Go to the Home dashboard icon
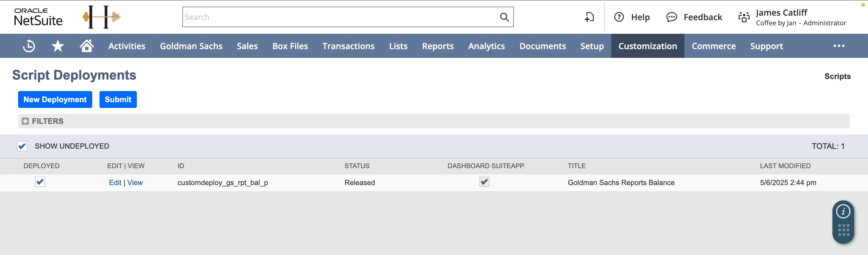The image size is (868, 255). point(86,46)
